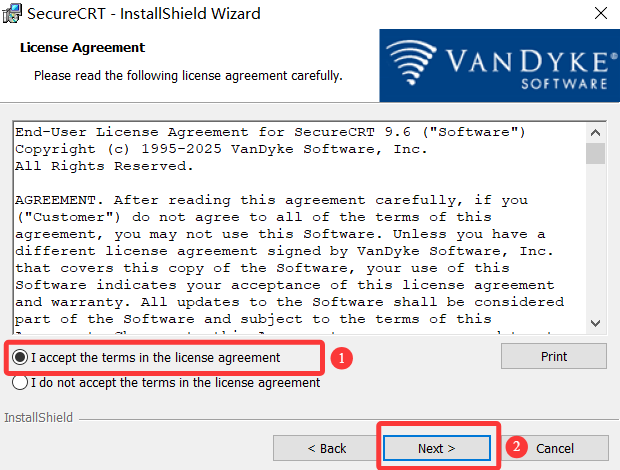Print the license agreement
Viewport: 620px width, 470px height.
coord(554,356)
